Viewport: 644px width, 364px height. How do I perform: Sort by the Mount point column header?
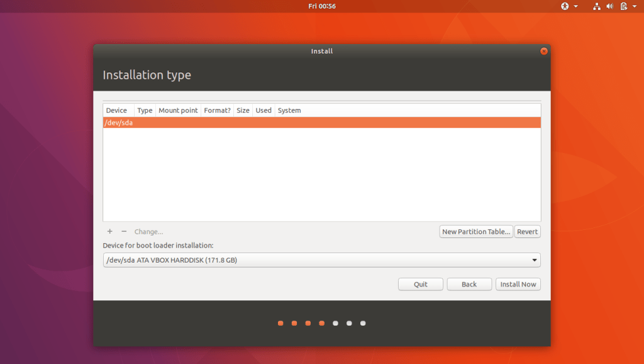[178, 110]
